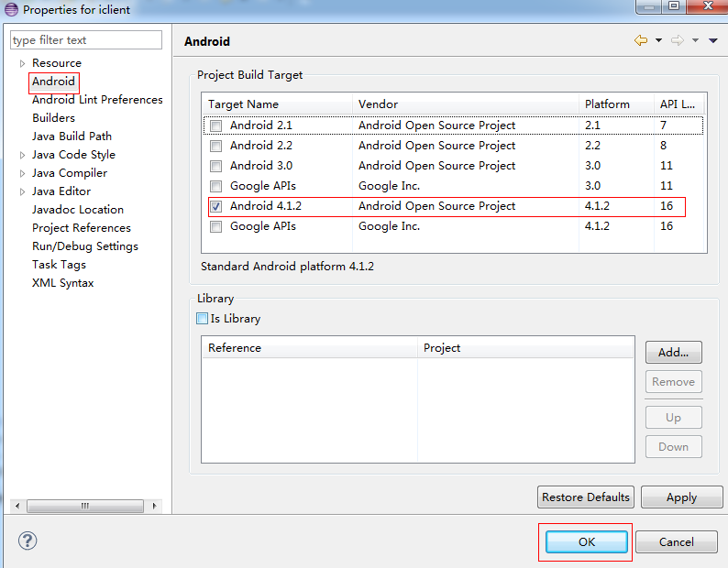This screenshot has height=568, width=728.
Task: Click Restore Defaults button
Action: coord(586,497)
